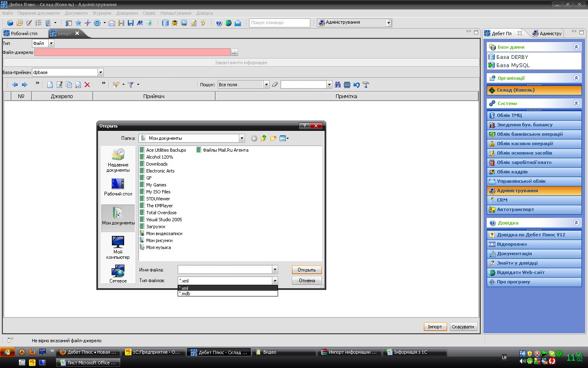This screenshot has width=588, height=368.
Task: Click the Пошук команди input field
Action: point(280,23)
